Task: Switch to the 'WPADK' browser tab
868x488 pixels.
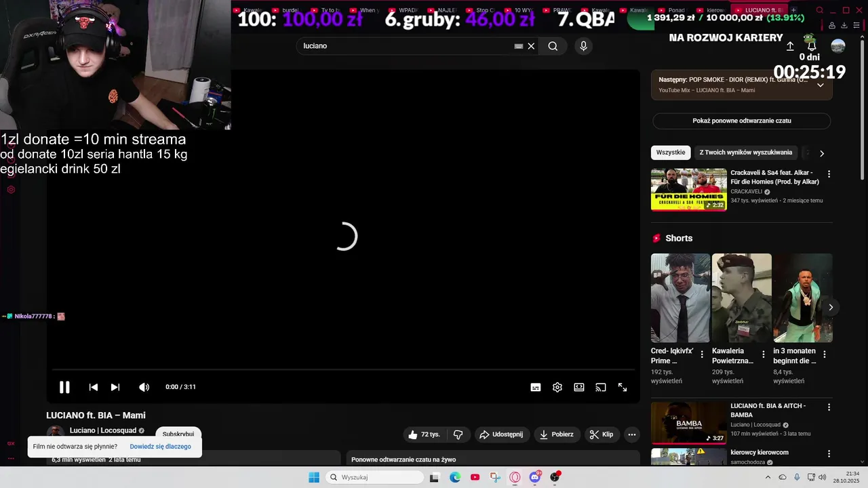Action: click(x=405, y=10)
